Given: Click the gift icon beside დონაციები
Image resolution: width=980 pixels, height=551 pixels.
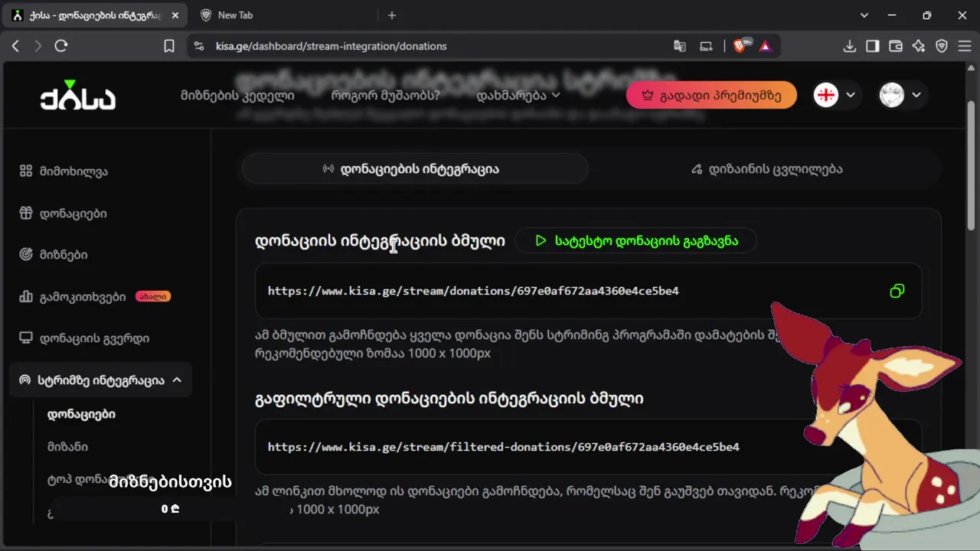Looking at the screenshot, I should tap(26, 213).
